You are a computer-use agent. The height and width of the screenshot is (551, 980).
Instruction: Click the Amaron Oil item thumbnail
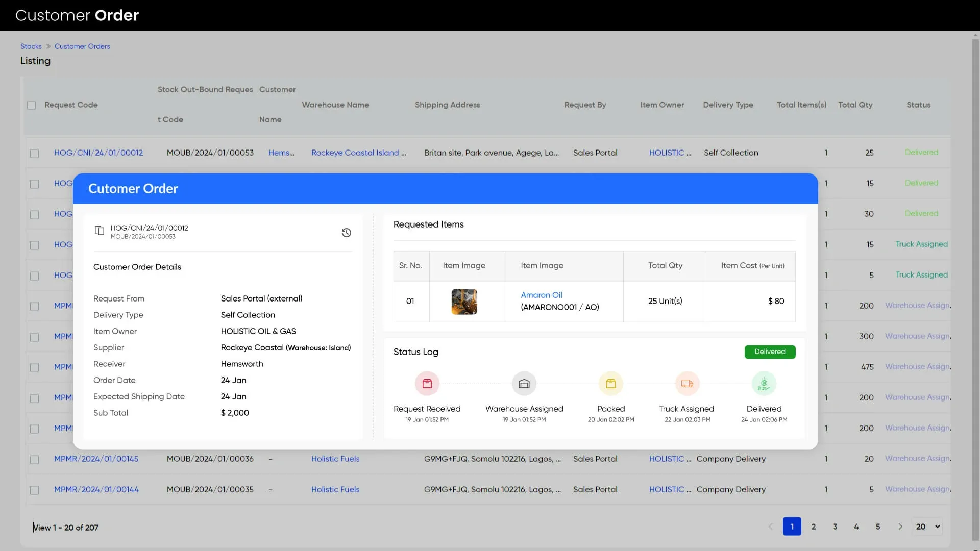click(x=464, y=302)
